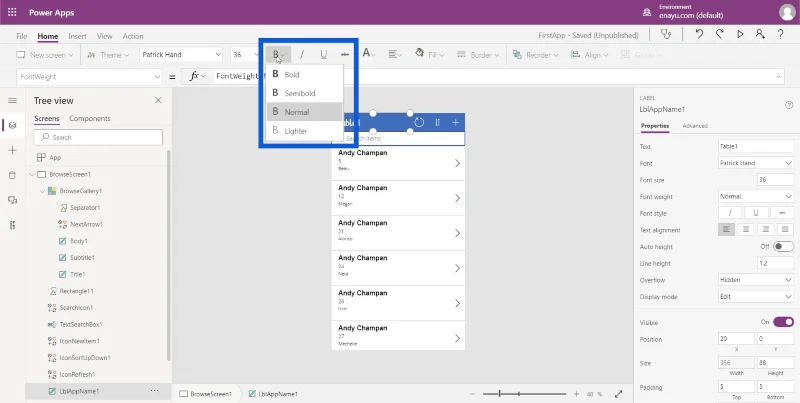Close the Tree view panel

pyautogui.click(x=158, y=100)
